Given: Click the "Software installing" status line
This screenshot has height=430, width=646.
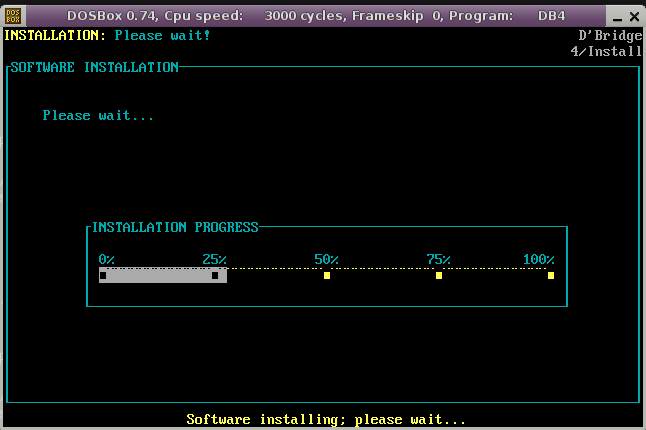Looking at the screenshot, I should (326, 419).
